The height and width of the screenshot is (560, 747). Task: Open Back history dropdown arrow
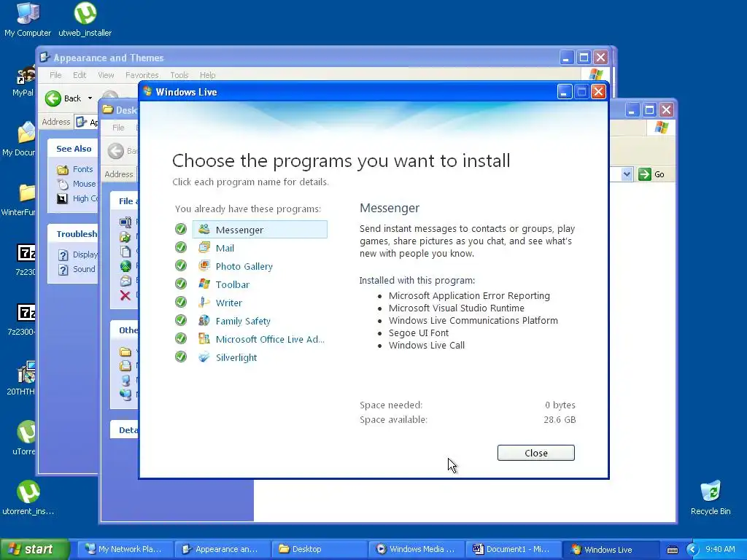point(90,98)
